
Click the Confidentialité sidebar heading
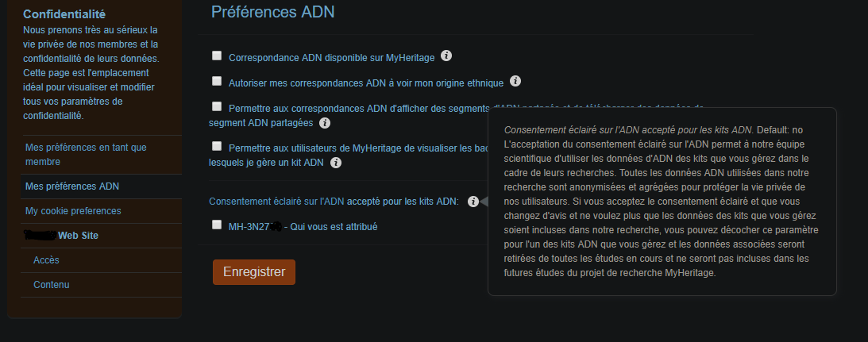(64, 14)
